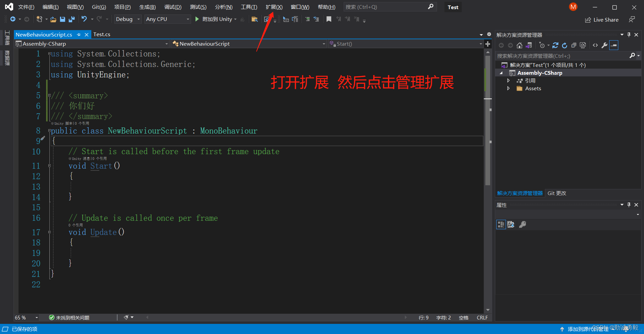Collapse the Assembly-CSharp project node

click(x=501, y=73)
